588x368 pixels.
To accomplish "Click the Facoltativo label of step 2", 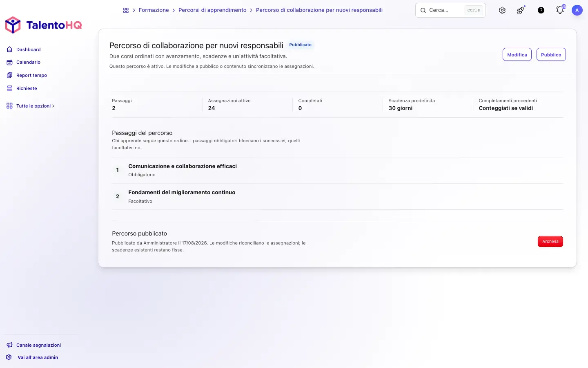I will click(x=140, y=201).
